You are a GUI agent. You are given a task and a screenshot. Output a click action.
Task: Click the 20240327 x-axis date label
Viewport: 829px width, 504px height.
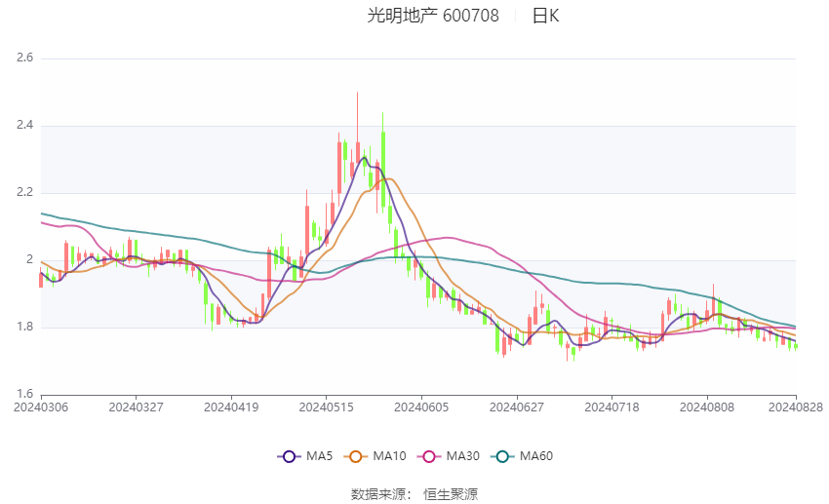pyautogui.click(x=136, y=407)
